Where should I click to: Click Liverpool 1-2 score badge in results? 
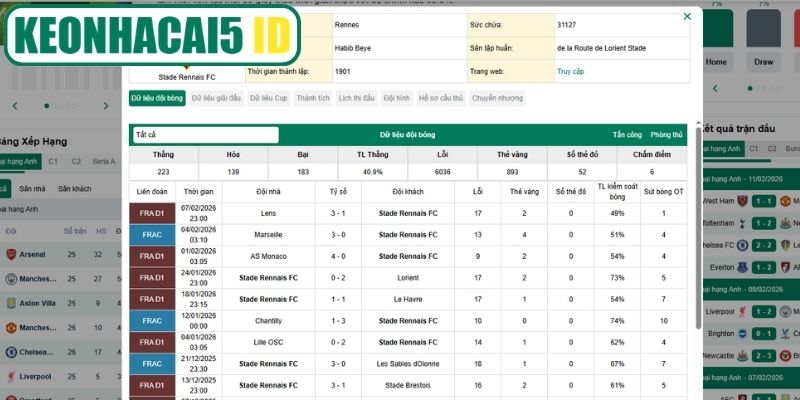pos(763,311)
